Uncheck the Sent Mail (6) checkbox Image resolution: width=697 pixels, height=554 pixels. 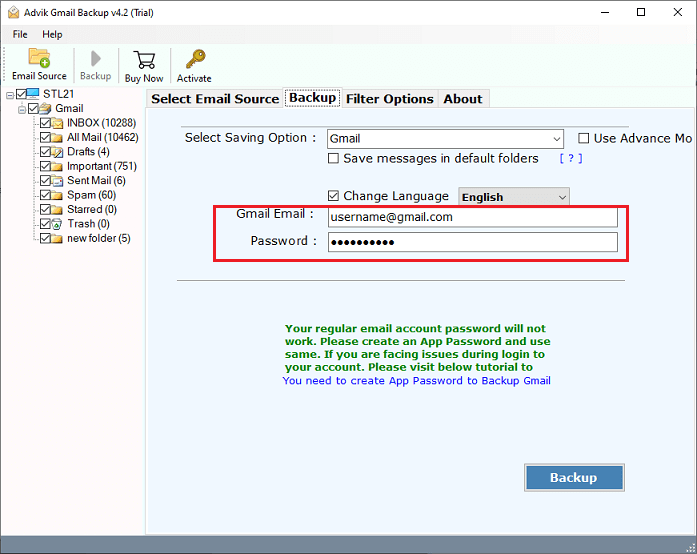click(x=45, y=181)
